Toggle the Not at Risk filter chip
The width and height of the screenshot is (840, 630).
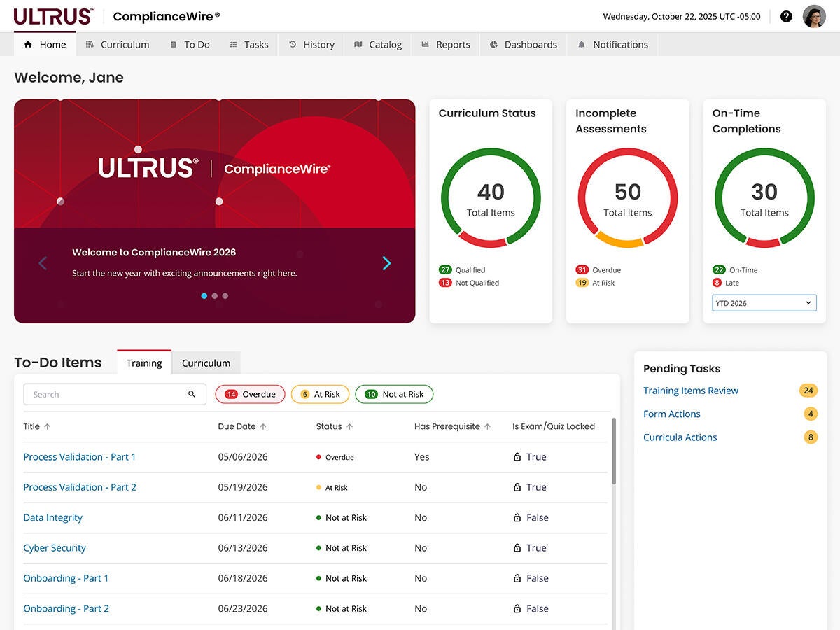394,394
